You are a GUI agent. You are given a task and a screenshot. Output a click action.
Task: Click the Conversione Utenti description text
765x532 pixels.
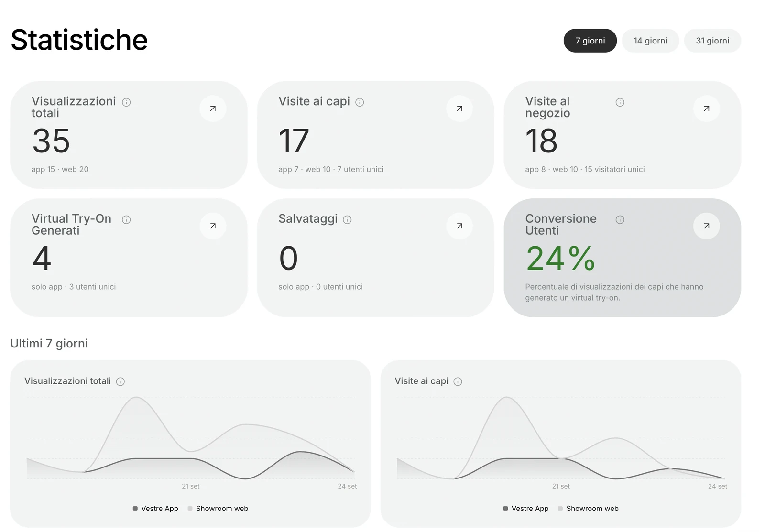(614, 292)
